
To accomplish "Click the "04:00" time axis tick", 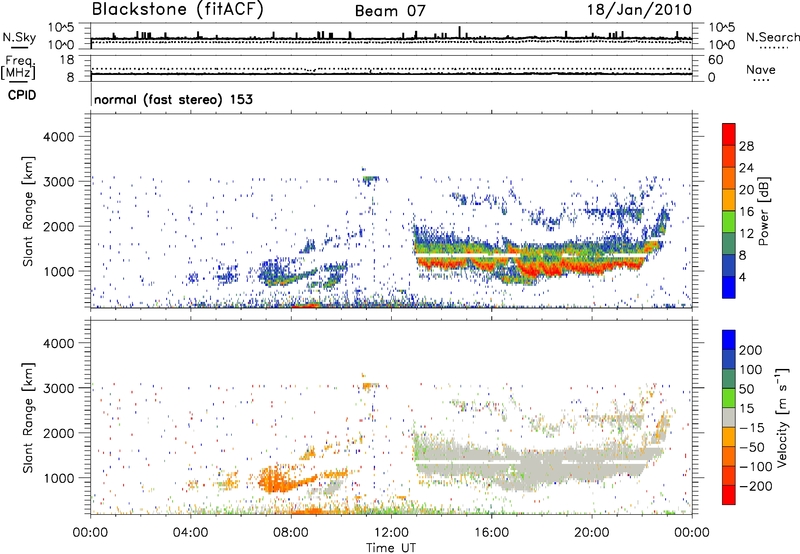I will [190, 533].
